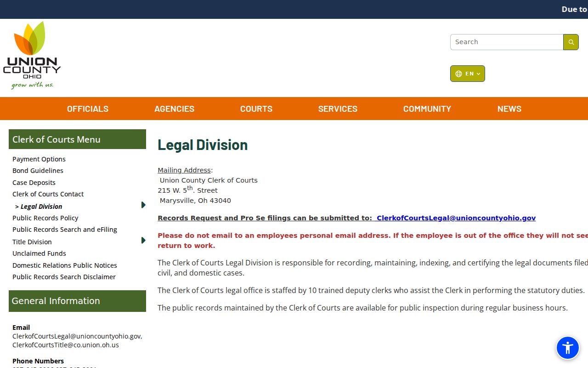Open Case Deposits in sidebar
Viewport: 588px width, 368px height.
click(34, 183)
